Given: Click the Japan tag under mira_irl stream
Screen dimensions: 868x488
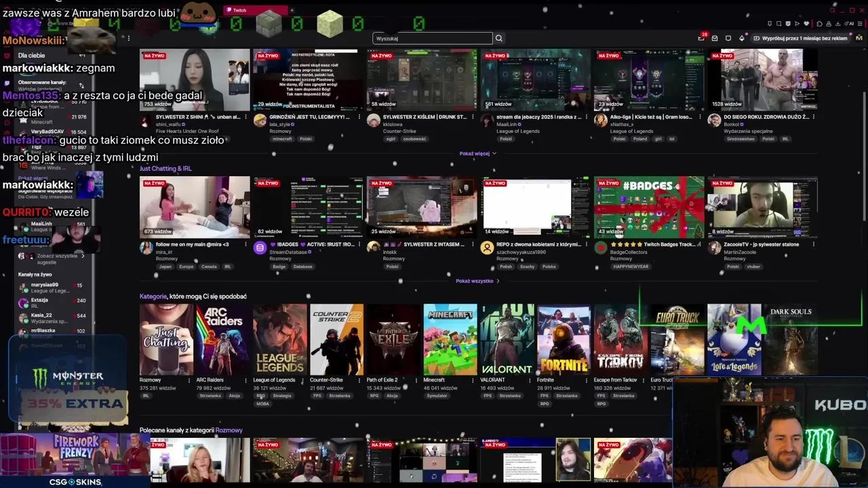Looking at the screenshot, I should [x=165, y=266].
